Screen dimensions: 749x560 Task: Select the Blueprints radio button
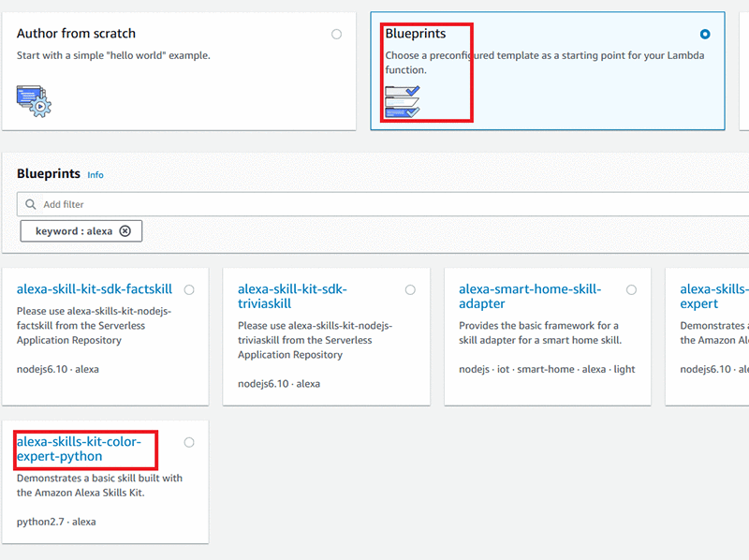[x=705, y=34]
